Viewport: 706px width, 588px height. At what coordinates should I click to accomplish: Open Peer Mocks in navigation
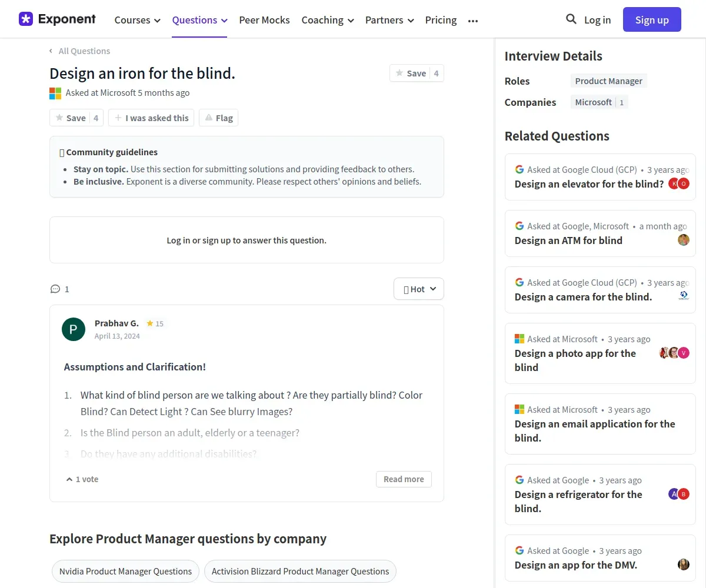(264, 20)
